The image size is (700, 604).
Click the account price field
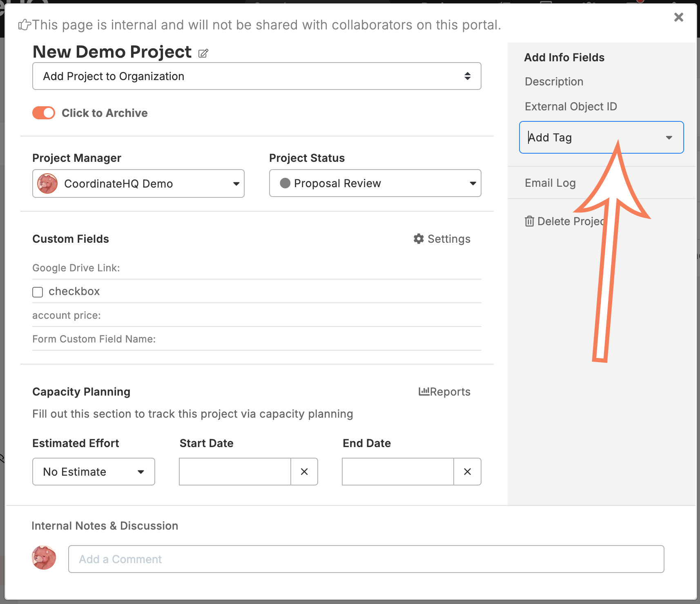pos(257,315)
